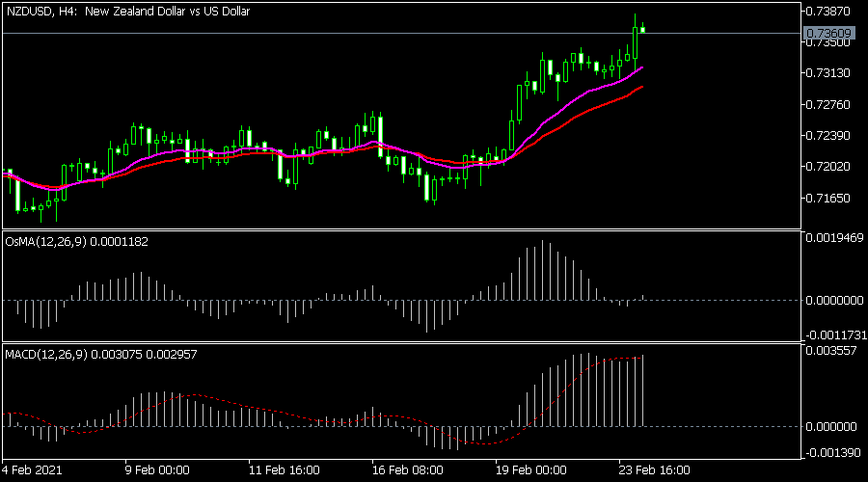Click MACD scale value -0.001390
This screenshot has width=868, height=482.
pos(832,453)
